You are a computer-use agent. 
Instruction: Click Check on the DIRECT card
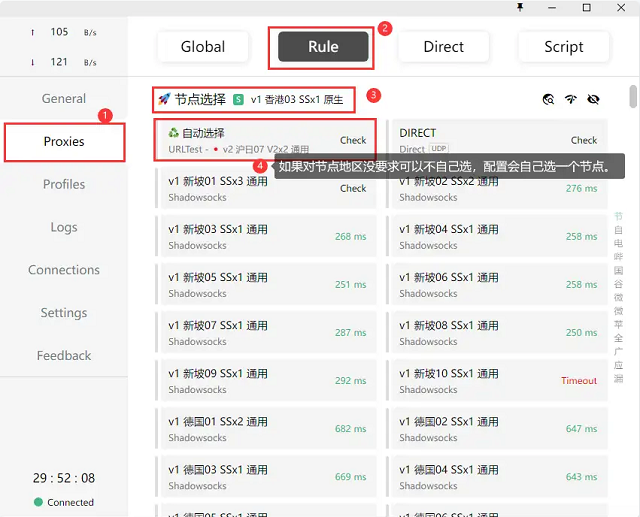pos(584,140)
